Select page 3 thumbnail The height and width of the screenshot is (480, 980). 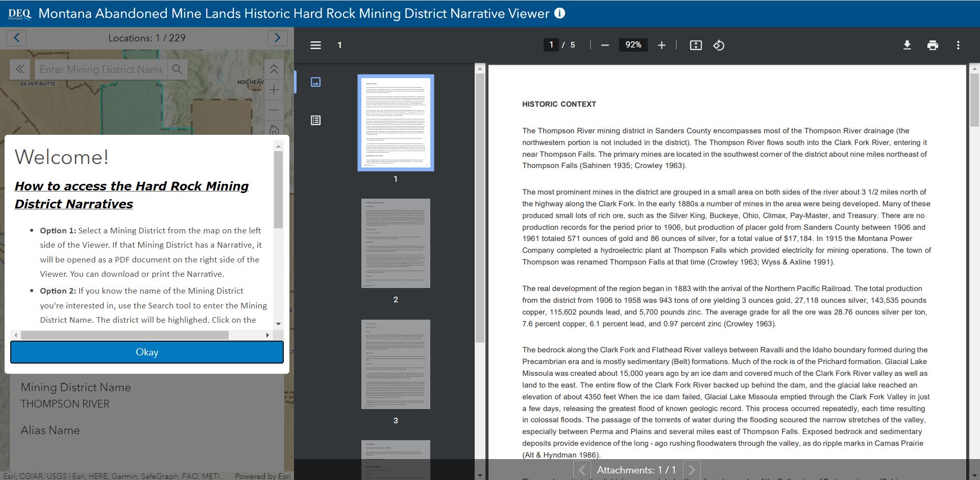396,364
